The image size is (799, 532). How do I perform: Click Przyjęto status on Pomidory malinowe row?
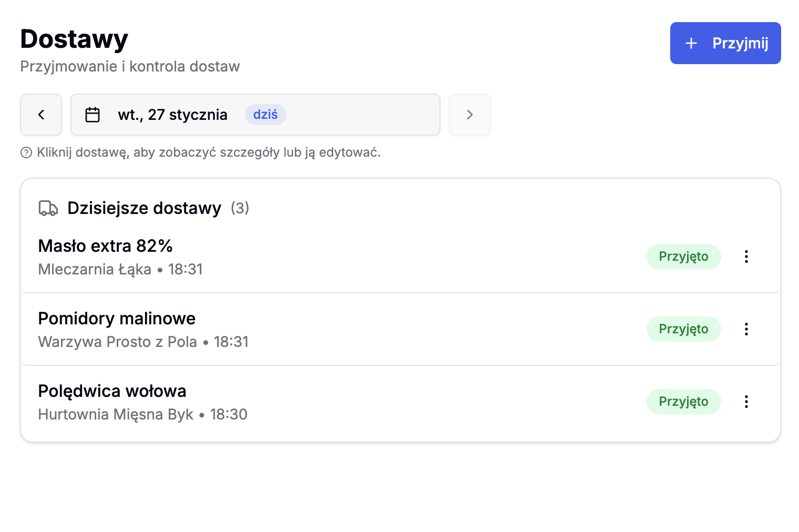point(683,329)
